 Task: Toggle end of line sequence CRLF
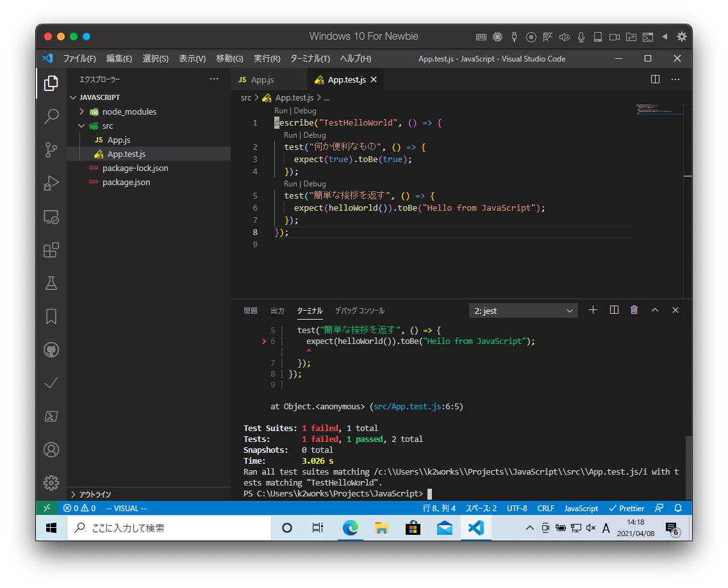coord(545,508)
